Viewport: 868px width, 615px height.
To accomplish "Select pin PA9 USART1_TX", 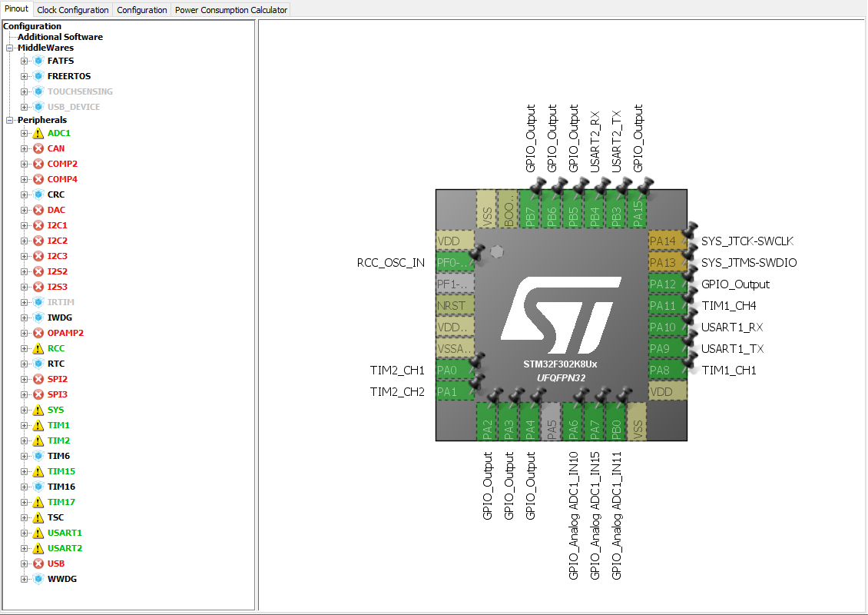I will 668,349.
